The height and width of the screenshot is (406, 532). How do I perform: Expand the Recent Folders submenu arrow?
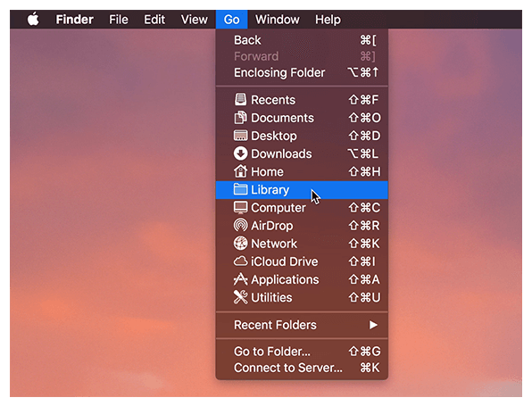point(373,325)
